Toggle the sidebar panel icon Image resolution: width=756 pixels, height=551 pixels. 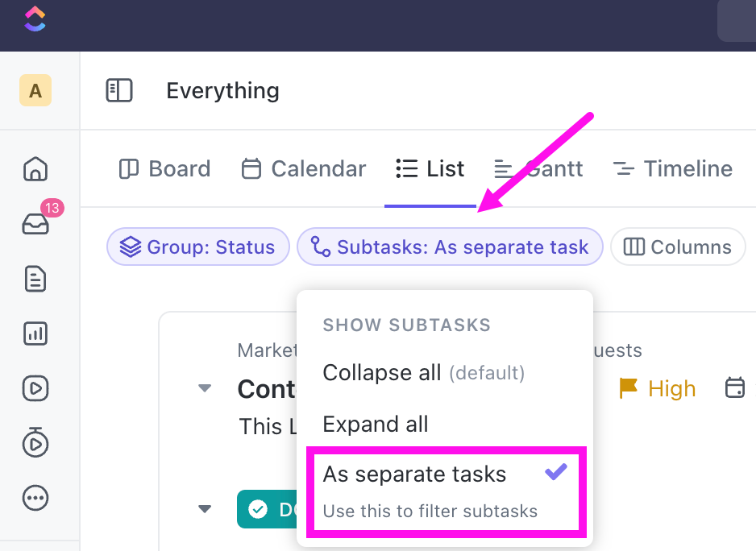tap(119, 90)
